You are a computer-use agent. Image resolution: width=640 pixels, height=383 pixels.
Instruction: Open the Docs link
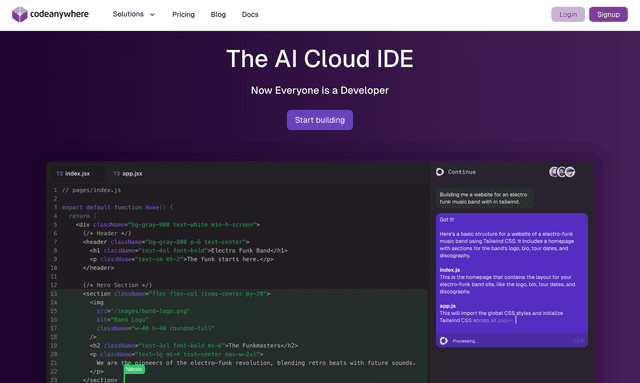(250, 15)
